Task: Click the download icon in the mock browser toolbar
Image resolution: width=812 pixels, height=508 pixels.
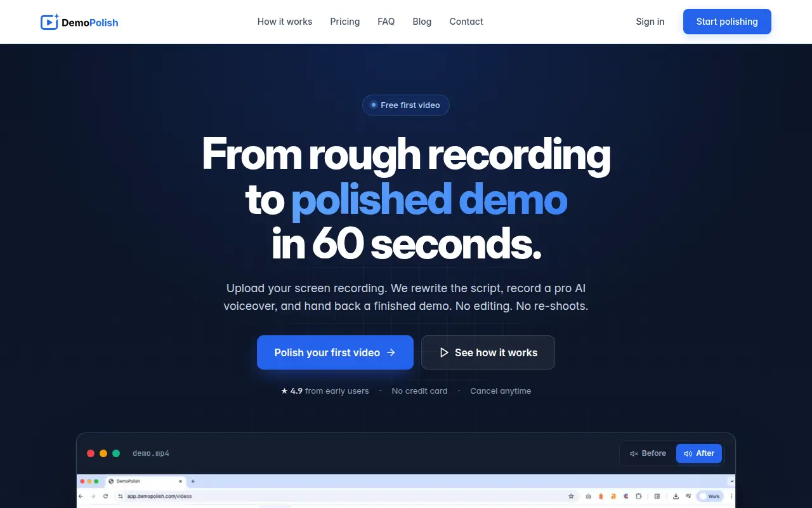Action: (x=676, y=497)
